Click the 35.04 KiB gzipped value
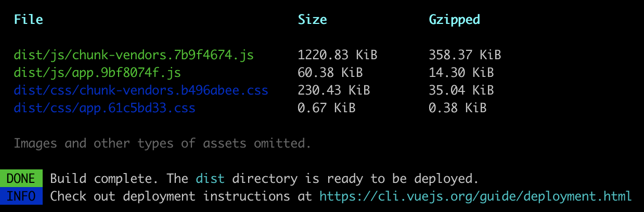The image size is (644, 212). pos(461,90)
